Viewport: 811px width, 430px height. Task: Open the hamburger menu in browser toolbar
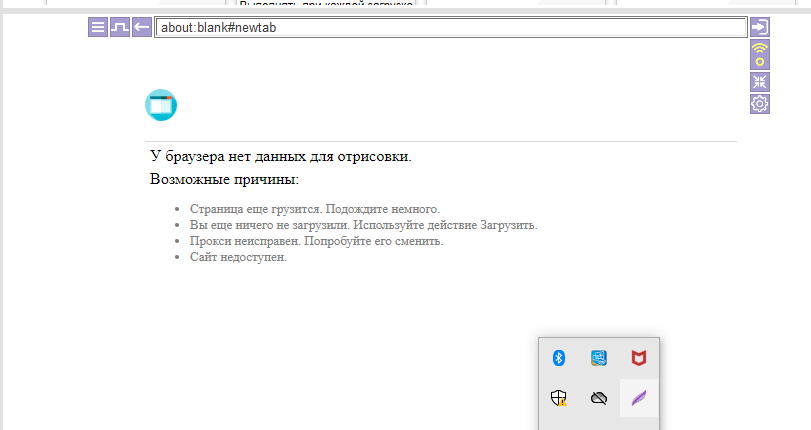98,27
